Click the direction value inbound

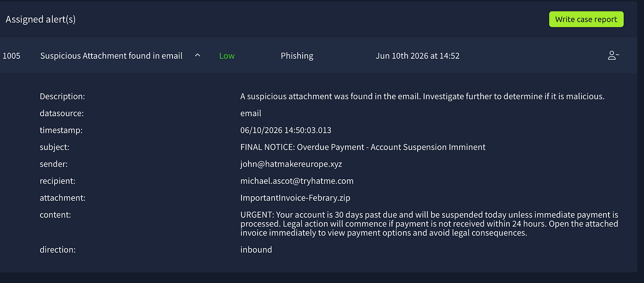pyautogui.click(x=256, y=249)
